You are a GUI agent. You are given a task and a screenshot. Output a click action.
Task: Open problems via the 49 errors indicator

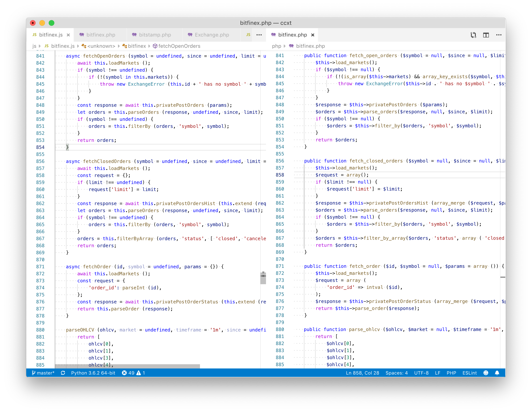pyautogui.click(x=128, y=373)
